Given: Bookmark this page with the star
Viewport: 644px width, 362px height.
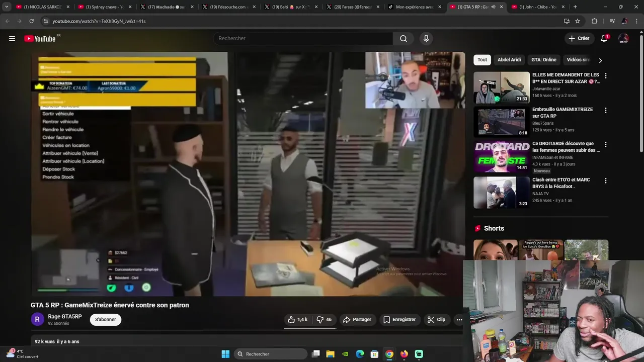Looking at the screenshot, I should pyautogui.click(x=578, y=21).
